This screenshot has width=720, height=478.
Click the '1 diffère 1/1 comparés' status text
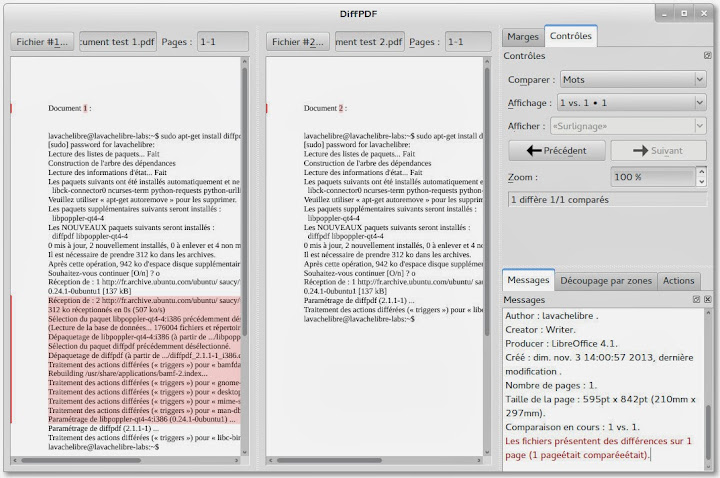pos(560,200)
